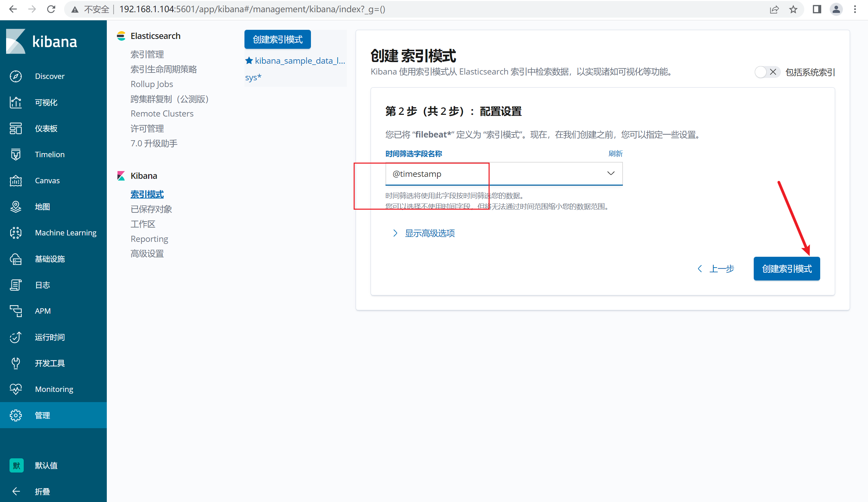Click the top-left 创建索引模式 button
Image resolution: width=868 pixels, height=502 pixels.
[278, 40]
